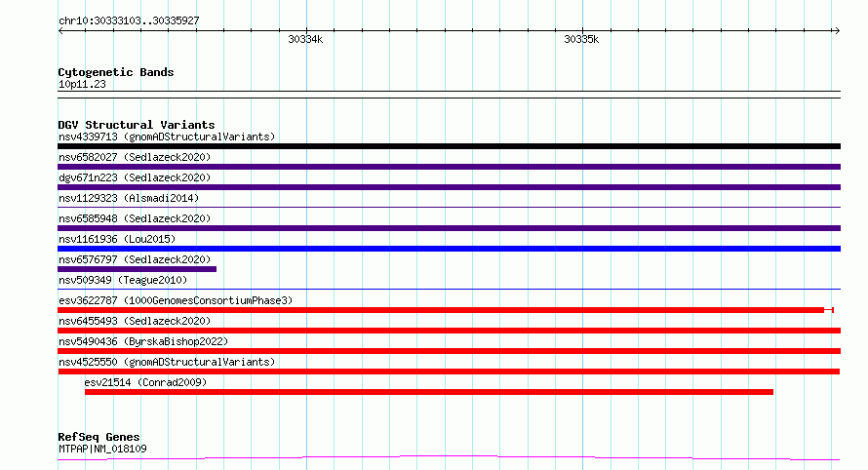This screenshot has width=868, height=470.
Task: Open the nsv1161936 Lou2015 label
Action: [x=117, y=239]
